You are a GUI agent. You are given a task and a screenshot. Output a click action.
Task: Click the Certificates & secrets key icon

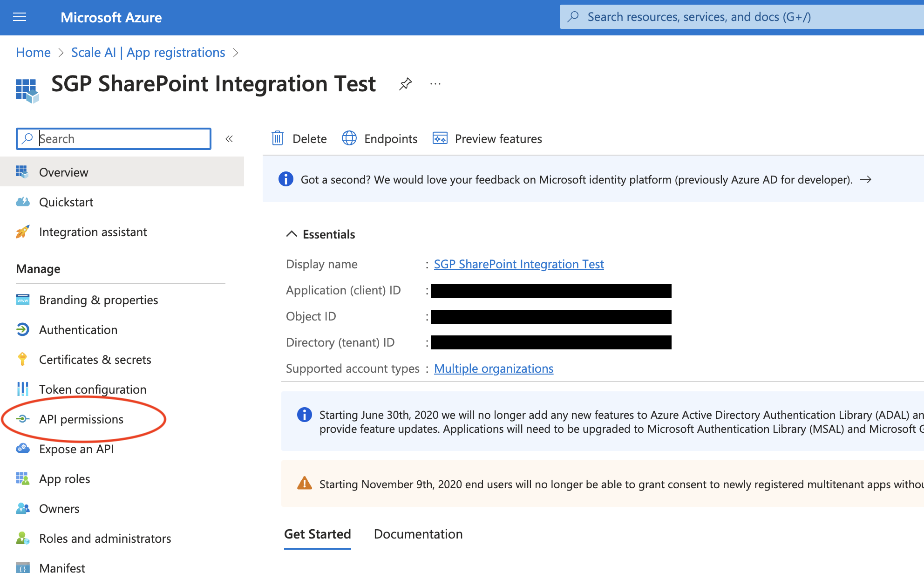(22, 359)
